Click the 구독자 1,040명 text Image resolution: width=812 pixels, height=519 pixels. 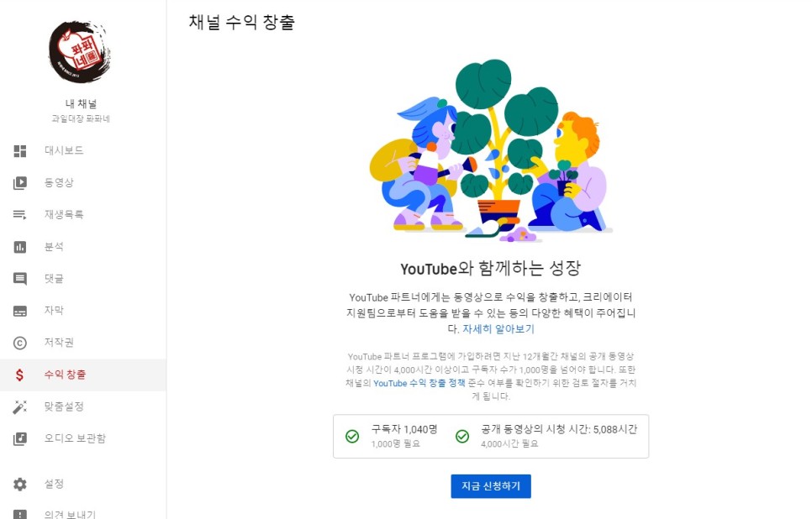click(x=404, y=429)
